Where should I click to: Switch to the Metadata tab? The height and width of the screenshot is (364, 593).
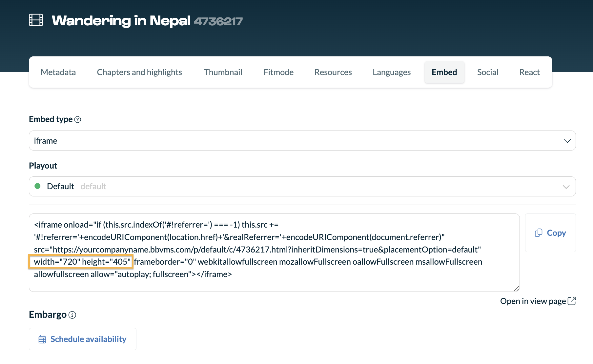[x=58, y=72]
